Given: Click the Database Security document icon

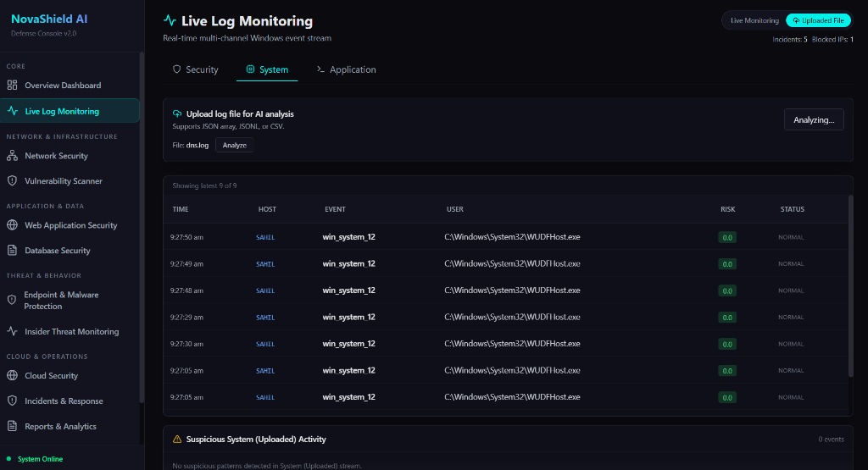Looking at the screenshot, I should 12,251.
